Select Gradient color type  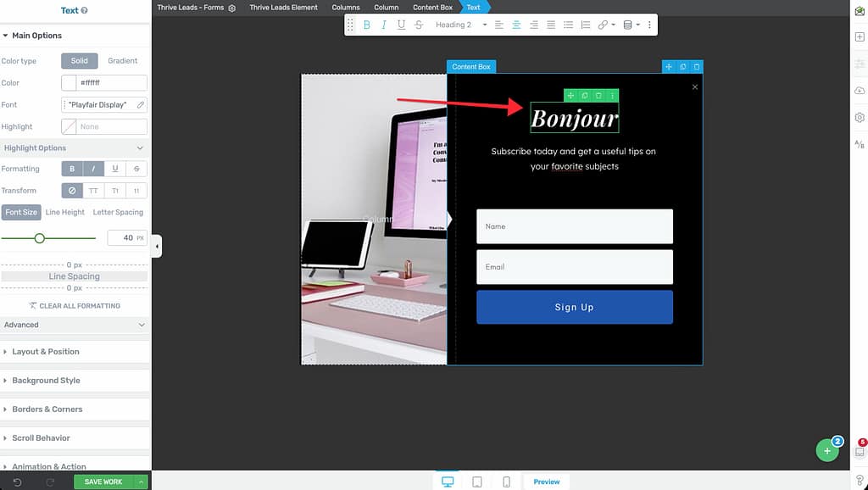(x=123, y=61)
